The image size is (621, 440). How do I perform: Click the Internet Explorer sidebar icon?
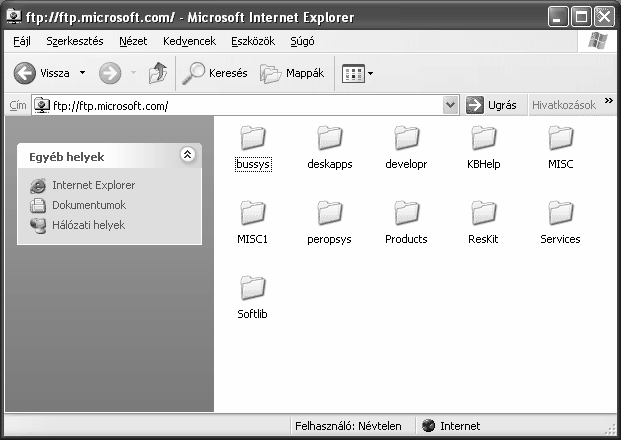[x=38, y=185]
